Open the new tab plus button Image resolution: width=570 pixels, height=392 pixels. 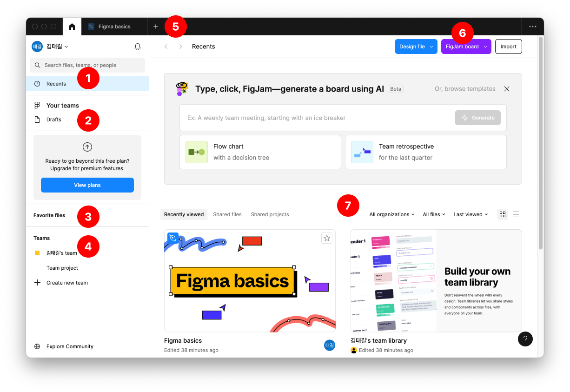click(x=156, y=27)
